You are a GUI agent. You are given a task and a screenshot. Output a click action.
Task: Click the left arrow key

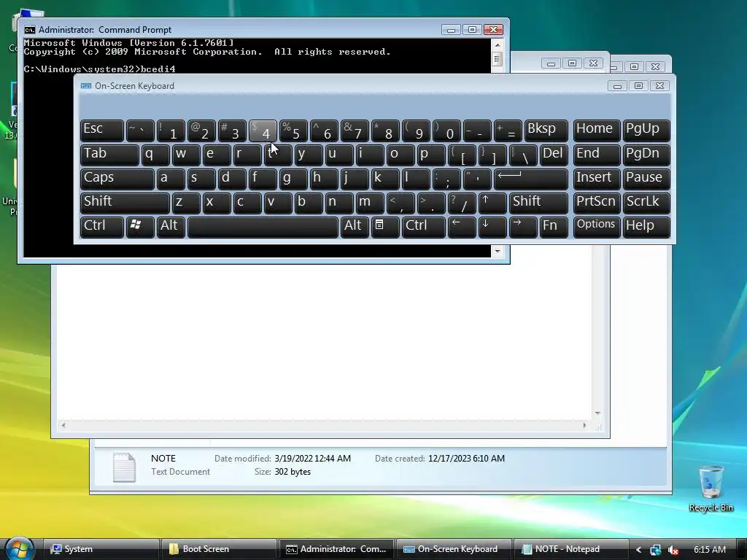pyautogui.click(x=462, y=227)
